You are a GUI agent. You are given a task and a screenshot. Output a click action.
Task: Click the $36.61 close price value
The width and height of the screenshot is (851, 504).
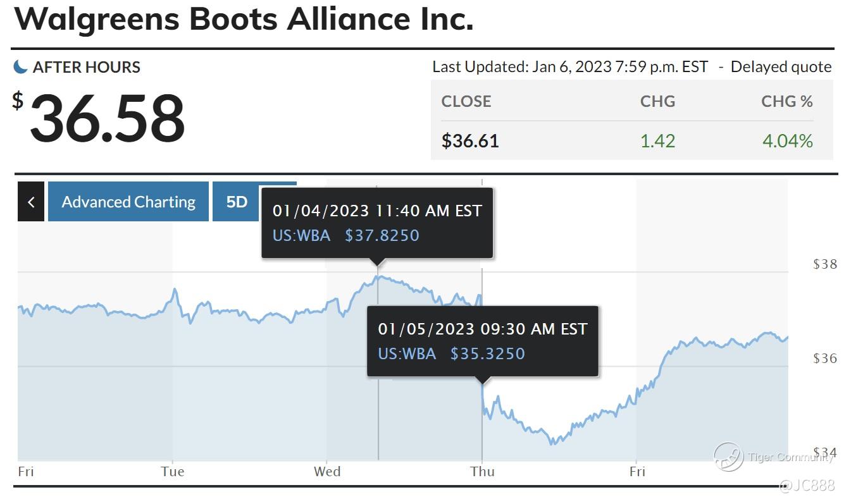point(470,140)
